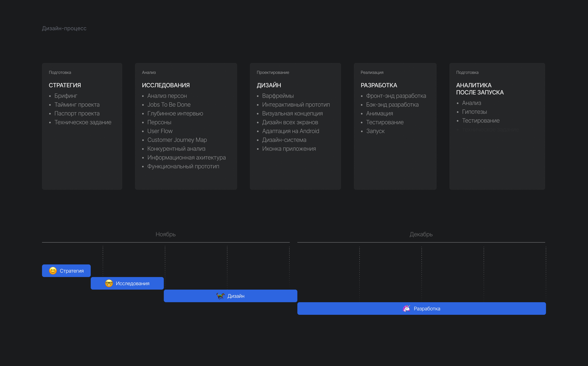Click the Проектирование card label
Image resolution: width=588 pixels, height=366 pixels.
coord(273,72)
